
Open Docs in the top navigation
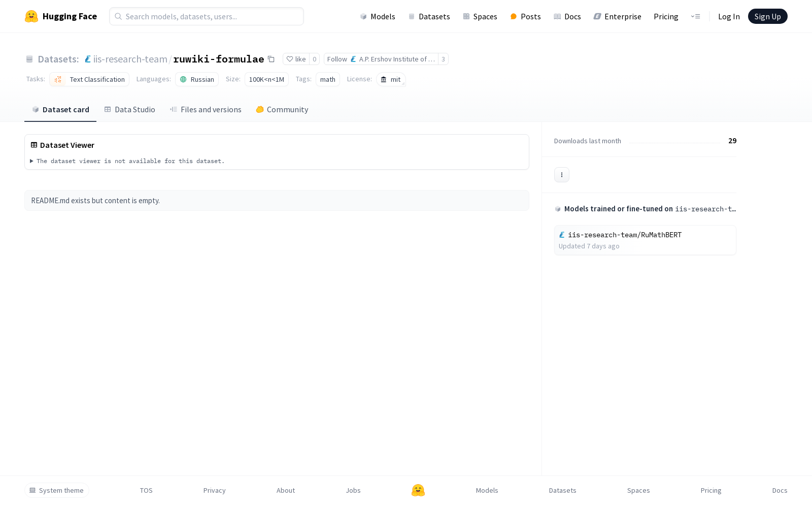point(567,16)
